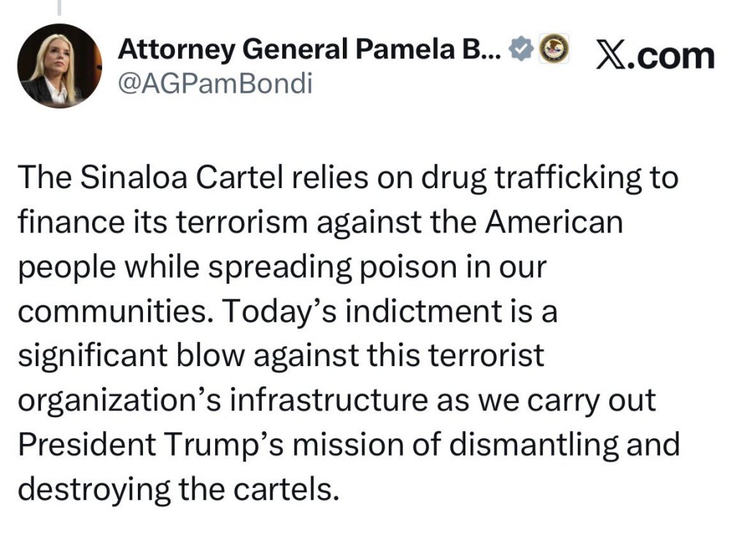Select the phrase "American people"
Viewport: 747px width, 560px height.
click(x=554, y=222)
